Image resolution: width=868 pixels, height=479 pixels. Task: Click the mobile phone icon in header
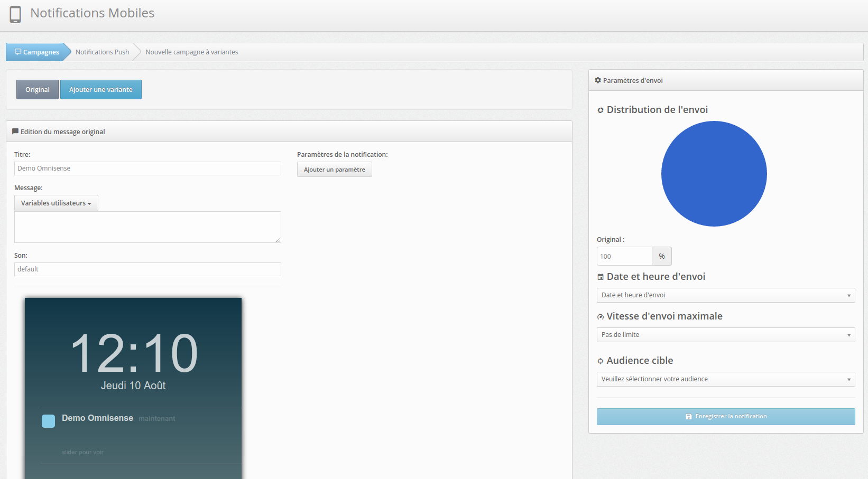(x=15, y=14)
